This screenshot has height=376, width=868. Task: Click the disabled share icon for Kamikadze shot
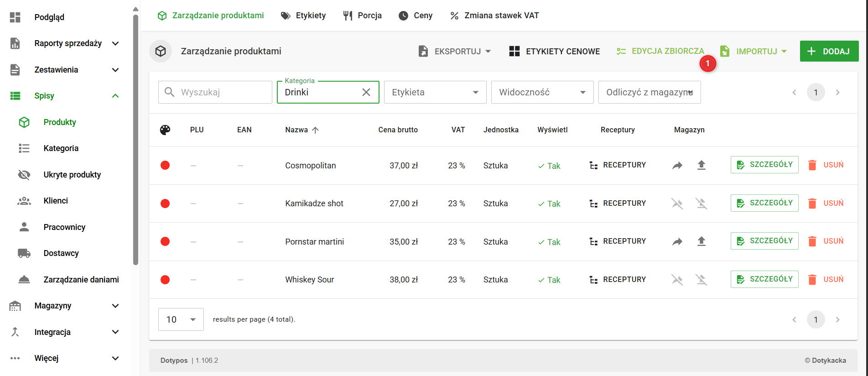677,204
